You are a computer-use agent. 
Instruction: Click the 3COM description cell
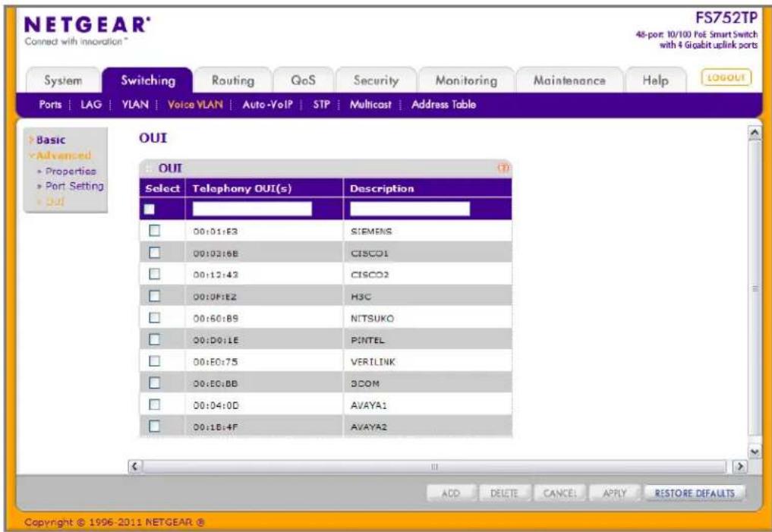pyautogui.click(x=427, y=383)
